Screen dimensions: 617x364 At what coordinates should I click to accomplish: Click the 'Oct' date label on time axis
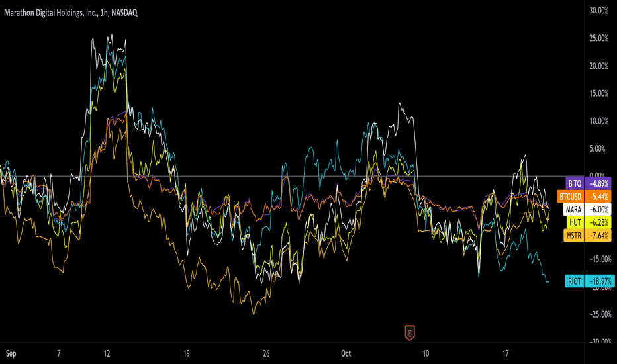346,353
